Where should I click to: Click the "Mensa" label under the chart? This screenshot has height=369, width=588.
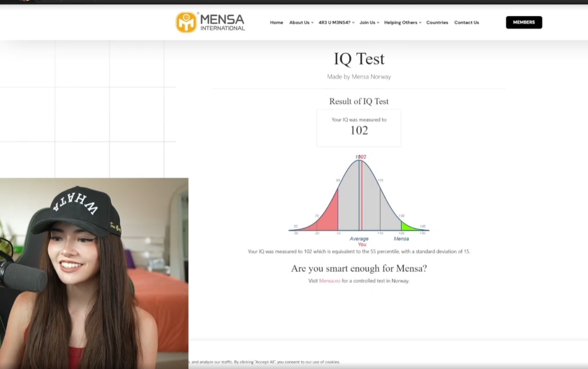(402, 239)
